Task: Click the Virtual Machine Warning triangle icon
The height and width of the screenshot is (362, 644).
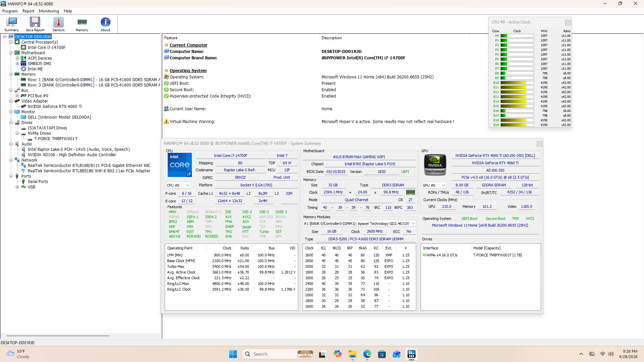Action: 166,121
